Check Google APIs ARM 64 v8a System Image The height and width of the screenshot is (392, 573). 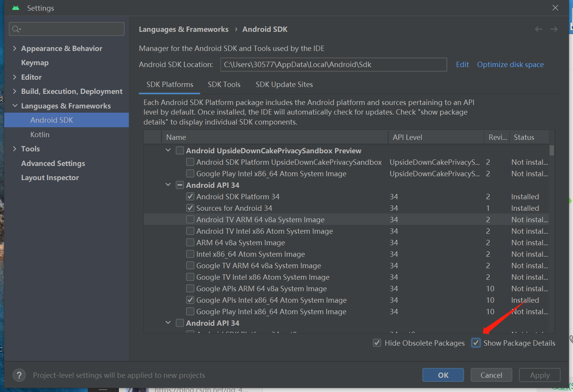pos(190,289)
